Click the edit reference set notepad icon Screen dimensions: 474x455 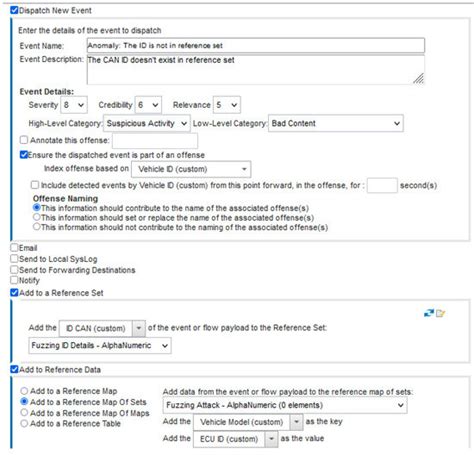tap(440, 313)
